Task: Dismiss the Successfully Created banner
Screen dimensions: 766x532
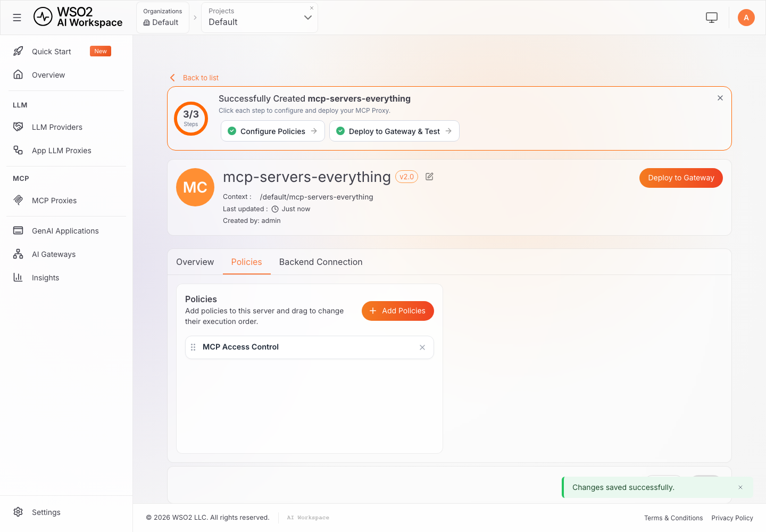Action: (720, 98)
